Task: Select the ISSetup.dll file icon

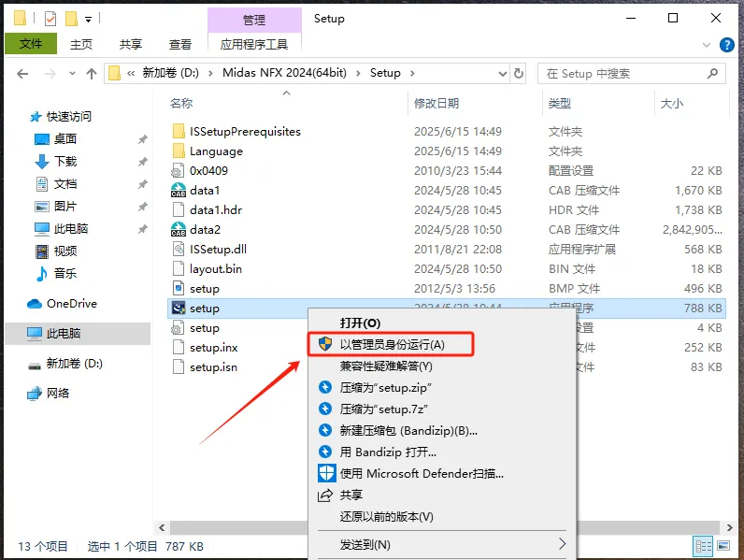Action: [179, 250]
